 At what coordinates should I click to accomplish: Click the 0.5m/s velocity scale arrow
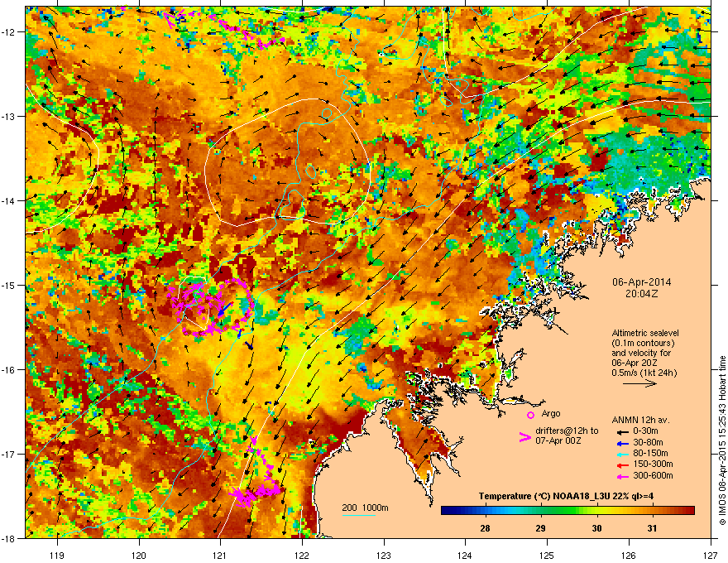pyautogui.click(x=639, y=383)
